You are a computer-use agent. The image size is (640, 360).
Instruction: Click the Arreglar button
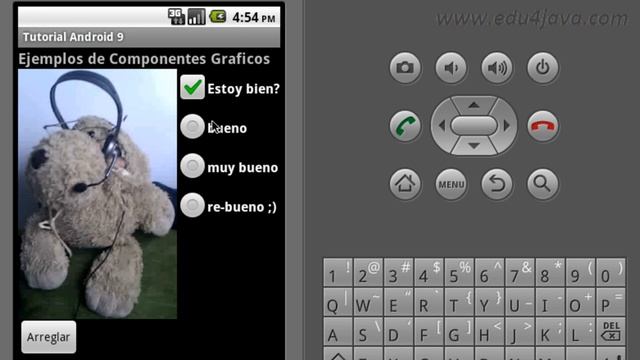pos(49,337)
